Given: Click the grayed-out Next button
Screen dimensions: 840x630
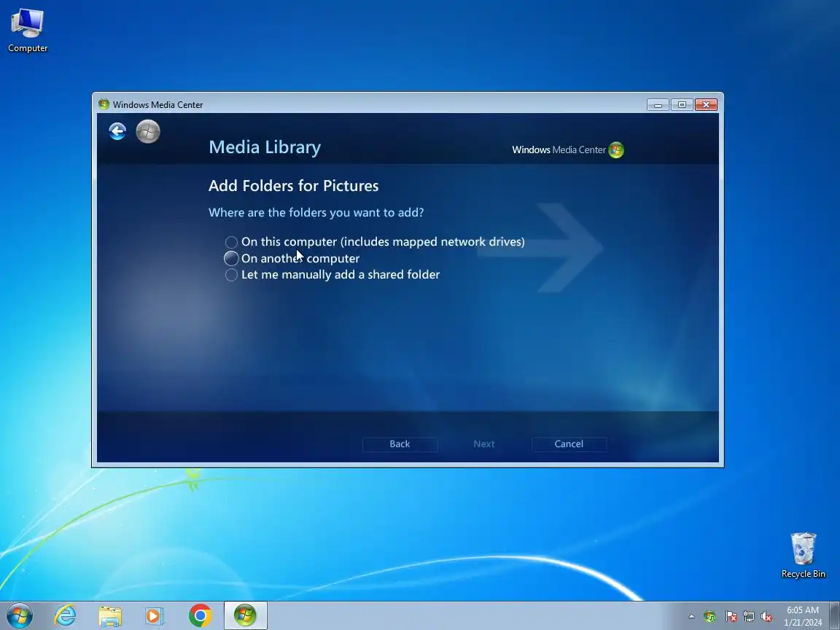Looking at the screenshot, I should [x=483, y=444].
